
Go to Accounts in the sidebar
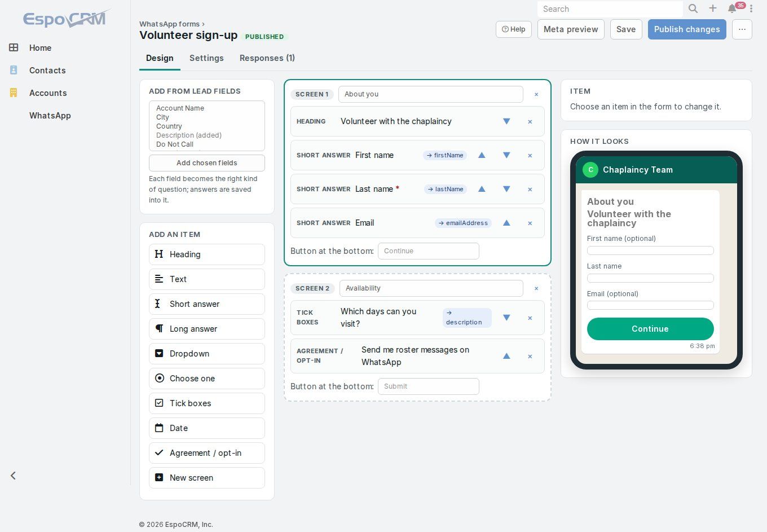coord(48,93)
